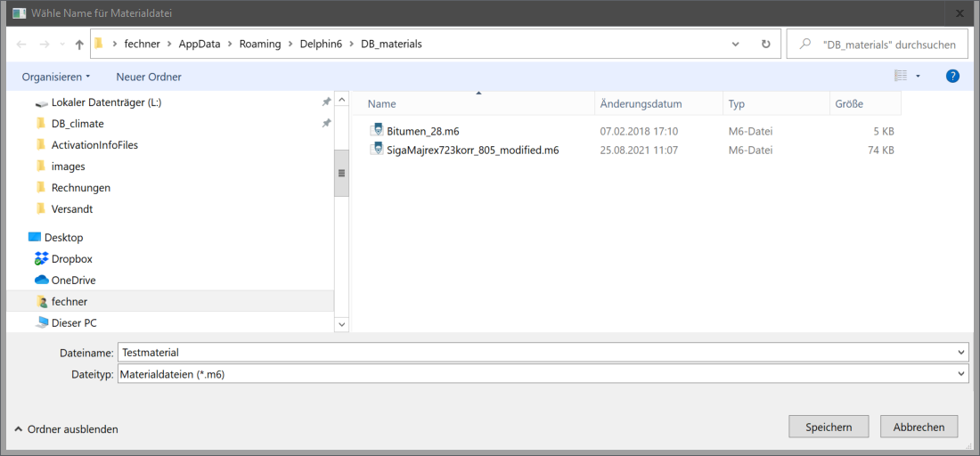Close the Wähle Name für Materialdatei dialog

point(959,12)
